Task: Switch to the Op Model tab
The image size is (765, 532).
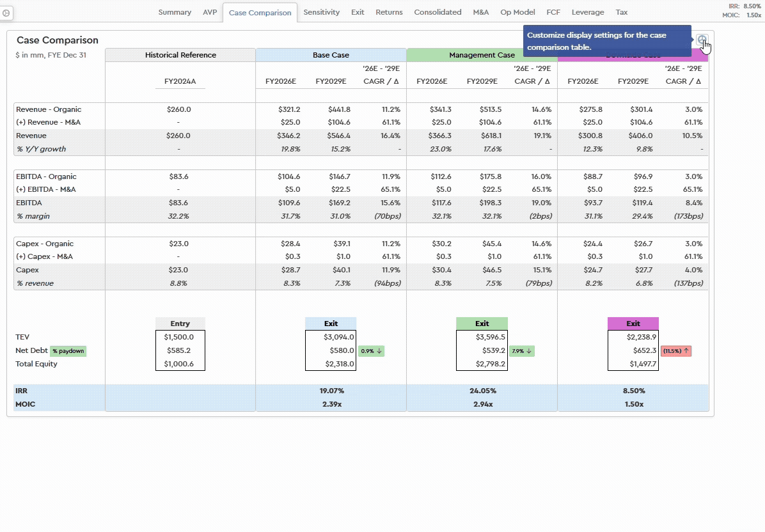Action: (517, 12)
